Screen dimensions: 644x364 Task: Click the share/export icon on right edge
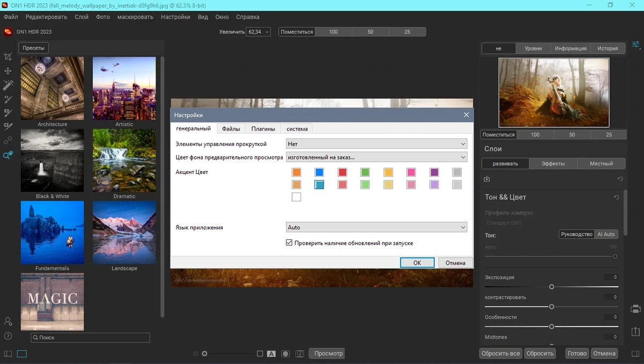pos(635,331)
